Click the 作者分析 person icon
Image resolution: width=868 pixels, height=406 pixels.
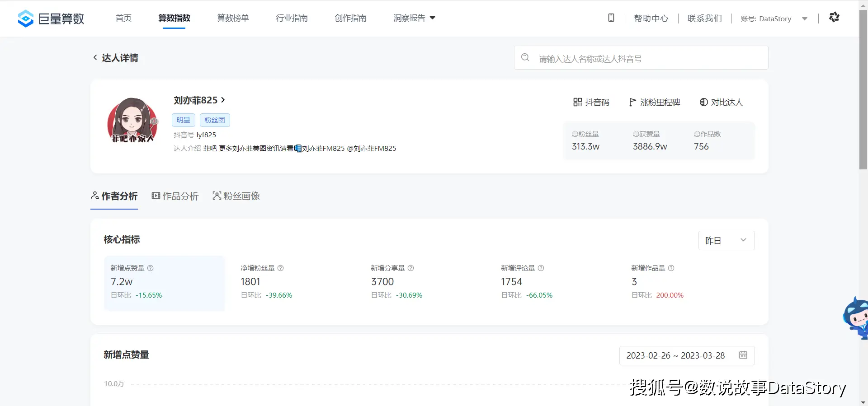pos(94,196)
